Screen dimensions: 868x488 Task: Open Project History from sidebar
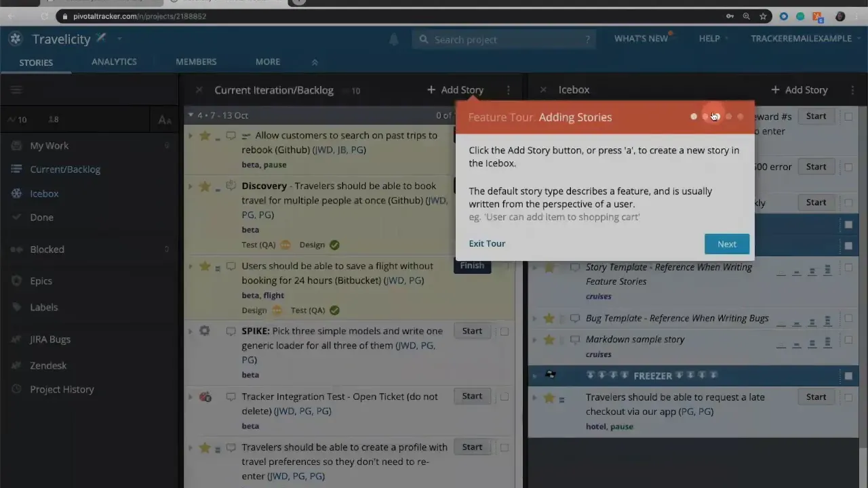point(62,389)
